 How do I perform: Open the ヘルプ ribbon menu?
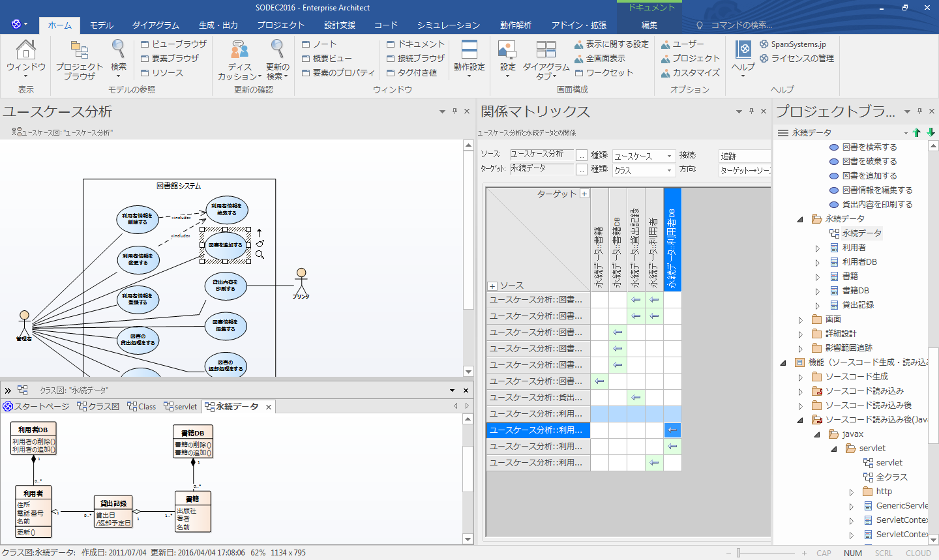coord(743,60)
